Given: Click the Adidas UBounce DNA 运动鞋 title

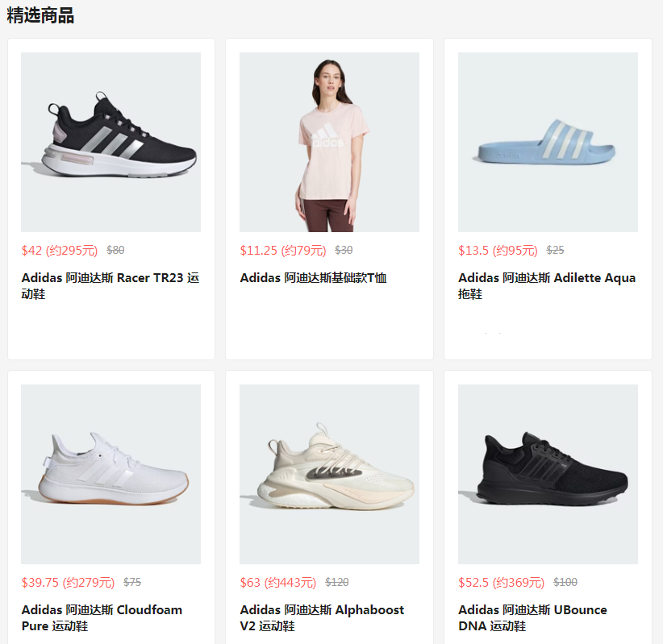Looking at the screenshot, I should [x=533, y=617].
